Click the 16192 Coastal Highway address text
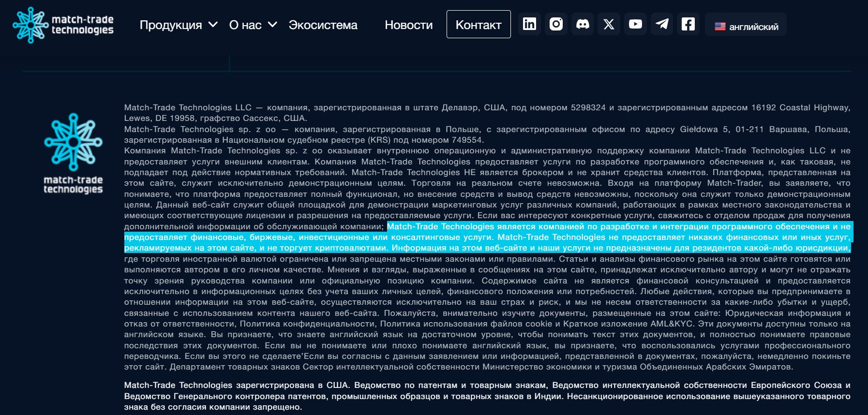Image resolution: width=868 pixels, height=415 pixels. click(800, 107)
